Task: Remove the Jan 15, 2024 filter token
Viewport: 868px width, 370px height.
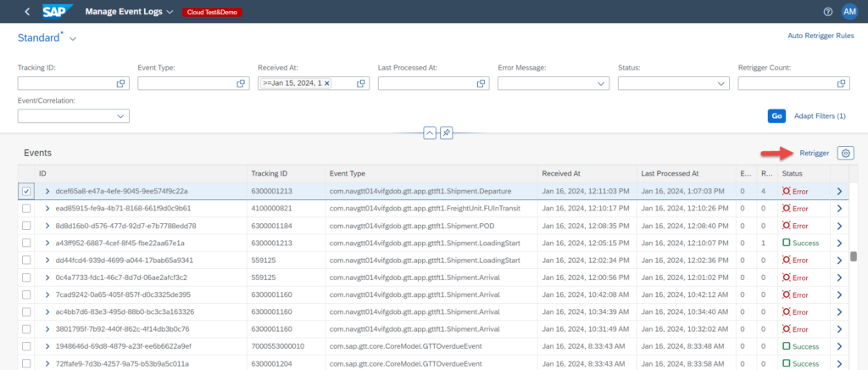Action: [327, 83]
